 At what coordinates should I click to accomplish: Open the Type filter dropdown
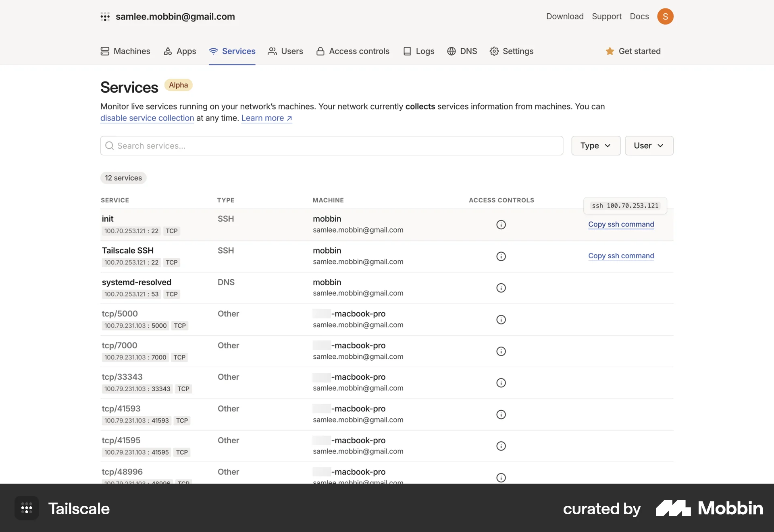pos(596,145)
